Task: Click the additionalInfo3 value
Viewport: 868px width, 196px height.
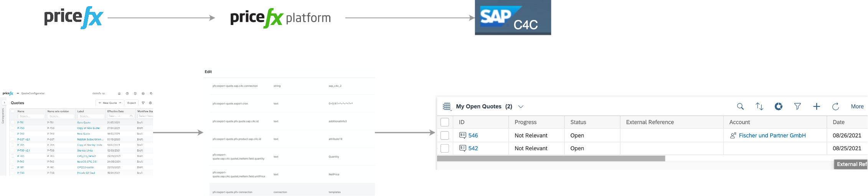Action: click(338, 121)
